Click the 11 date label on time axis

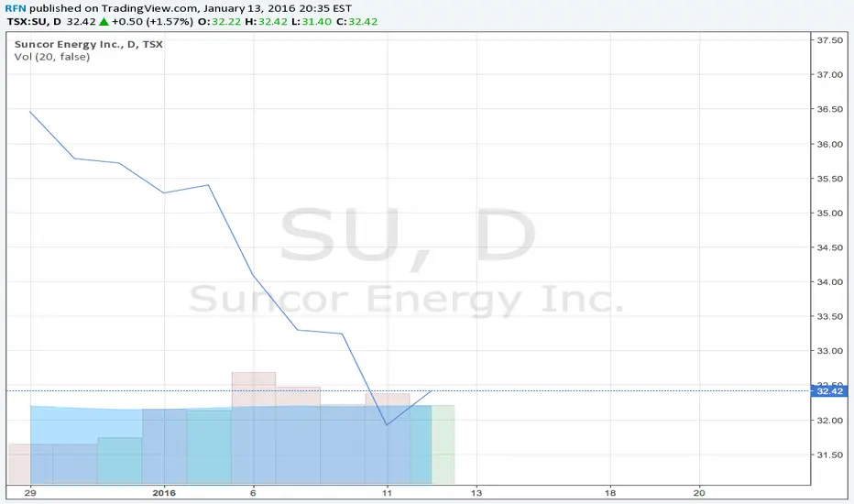click(388, 493)
